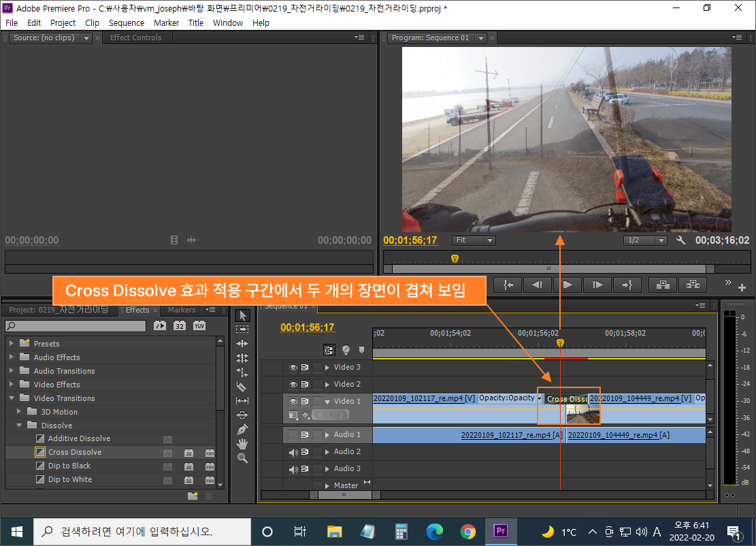Viewport: 756px width, 546px height.
Task: Mute Audio 2 track speaker toggle
Action: click(x=293, y=452)
